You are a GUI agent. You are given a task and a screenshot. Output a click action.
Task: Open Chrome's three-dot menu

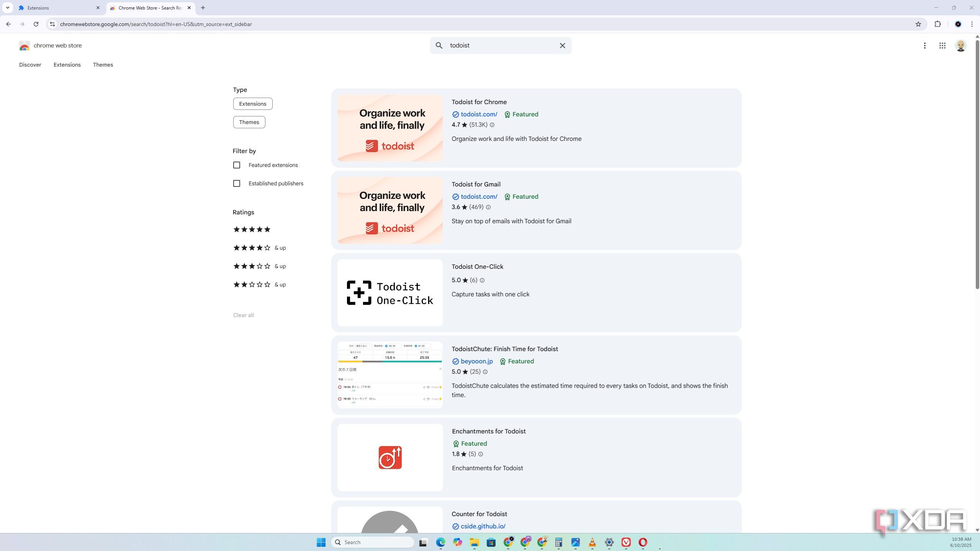click(x=972, y=24)
